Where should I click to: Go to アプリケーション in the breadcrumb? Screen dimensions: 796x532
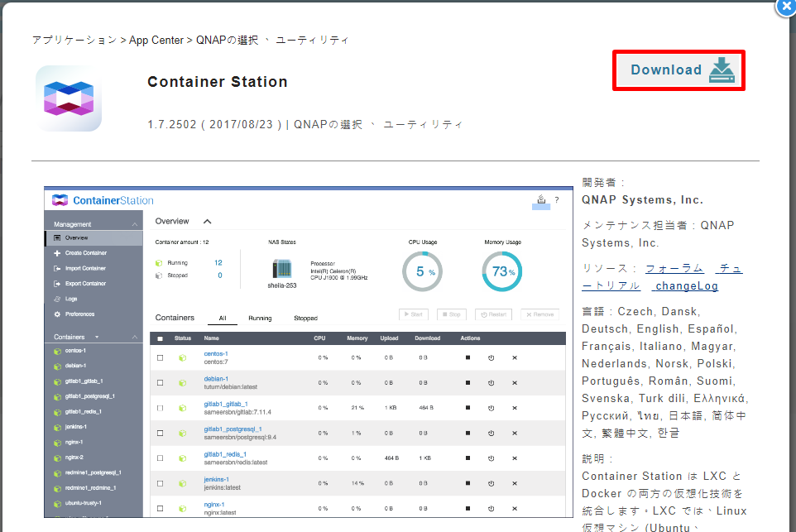74,40
